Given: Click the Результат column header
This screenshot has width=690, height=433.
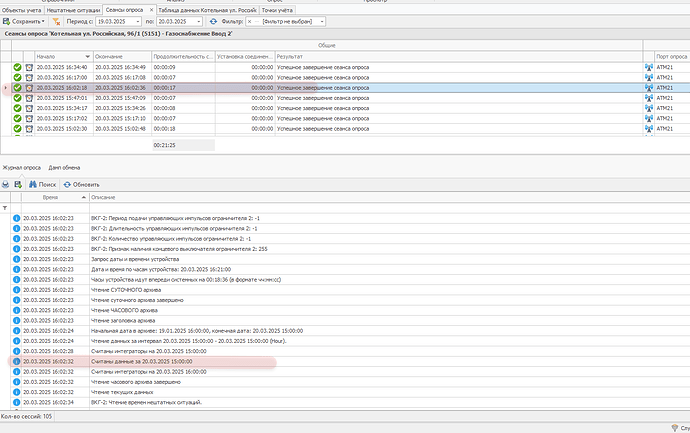Looking at the screenshot, I should (x=459, y=56).
